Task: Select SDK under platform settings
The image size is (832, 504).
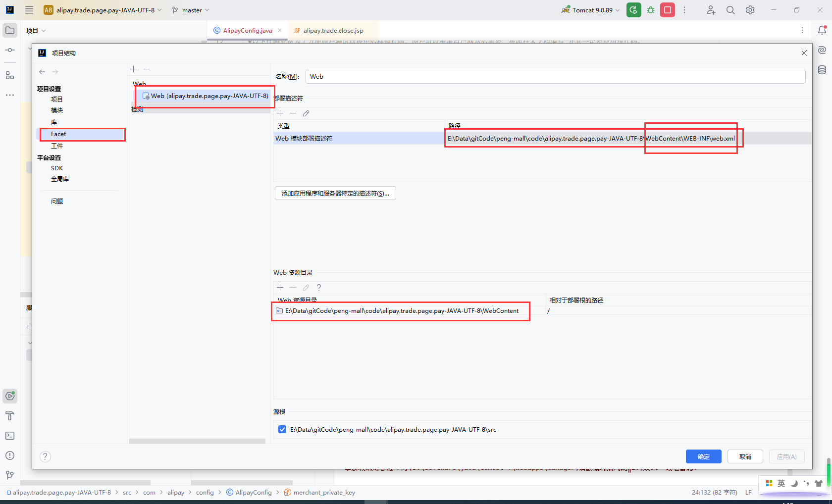Action: coord(57,168)
